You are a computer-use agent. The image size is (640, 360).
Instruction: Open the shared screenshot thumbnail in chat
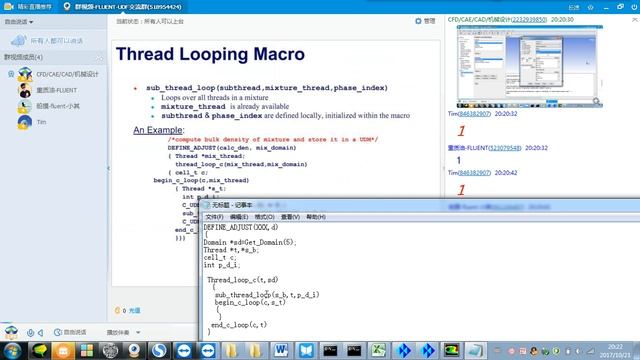[x=529, y=66]
